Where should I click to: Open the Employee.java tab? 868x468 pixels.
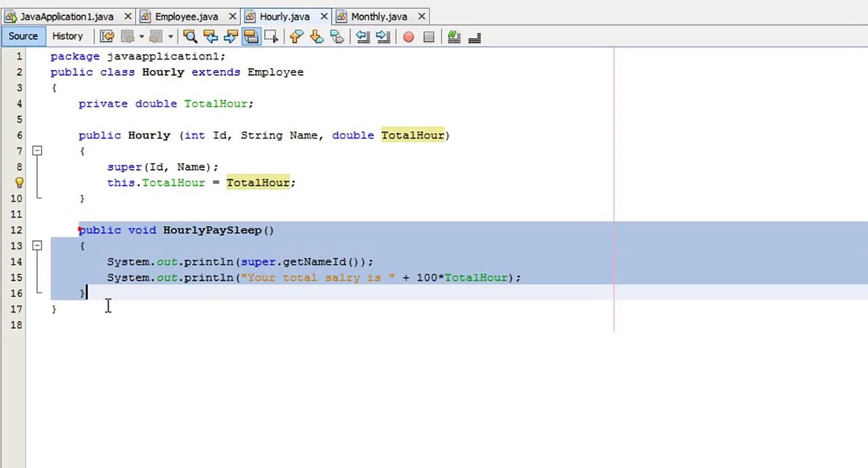point(187,16)
